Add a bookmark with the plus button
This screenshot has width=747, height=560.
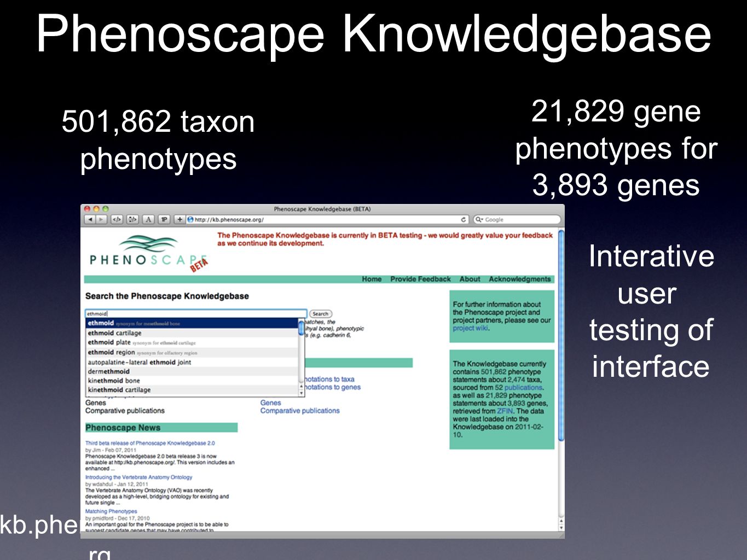click(179, 219)
